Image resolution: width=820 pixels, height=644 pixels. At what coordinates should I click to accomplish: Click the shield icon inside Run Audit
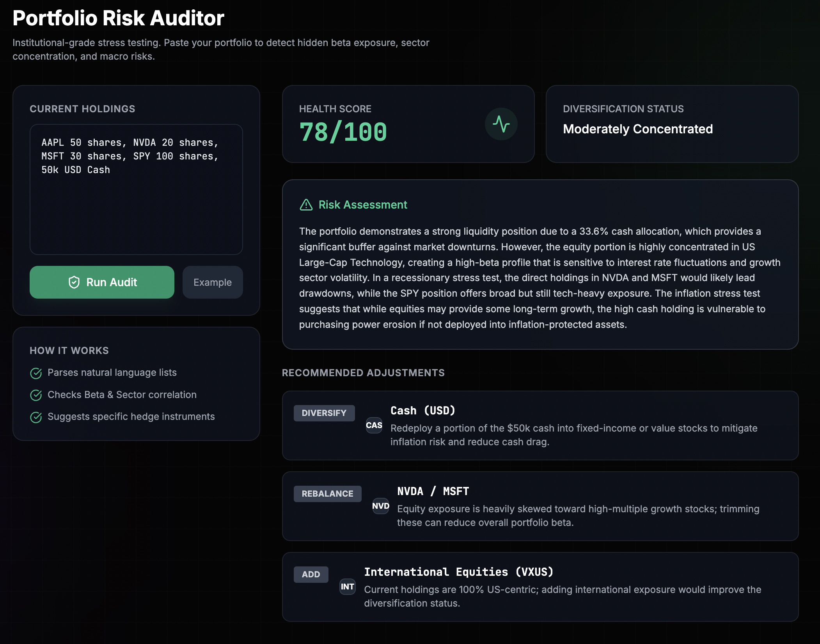(x=74, y=282)
